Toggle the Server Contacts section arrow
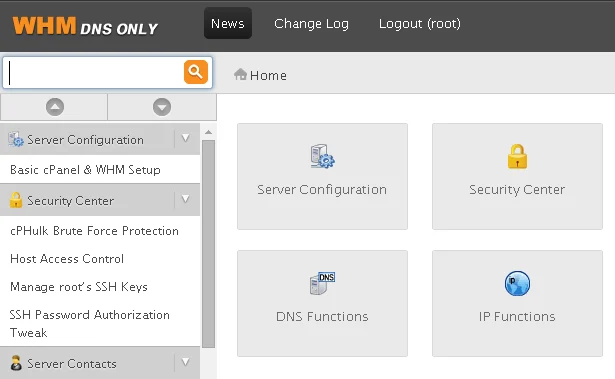The image size is (615, 379). [x=186, y=362]
